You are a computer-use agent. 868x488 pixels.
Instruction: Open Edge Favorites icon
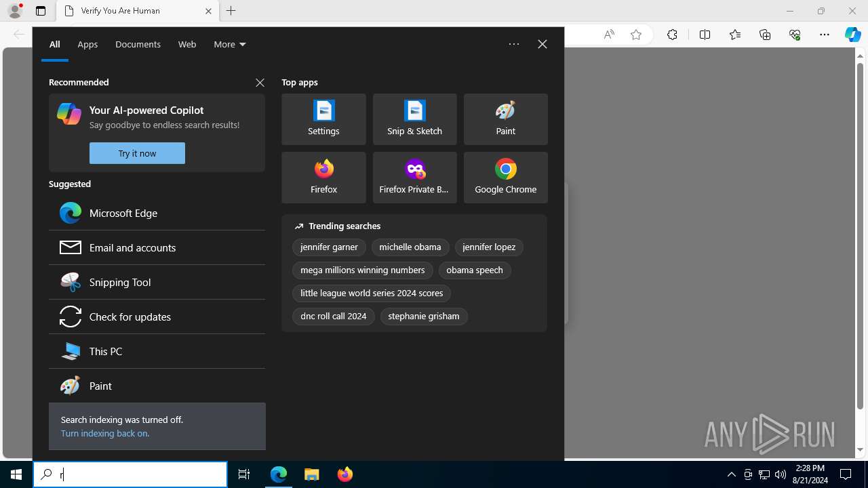735,35
